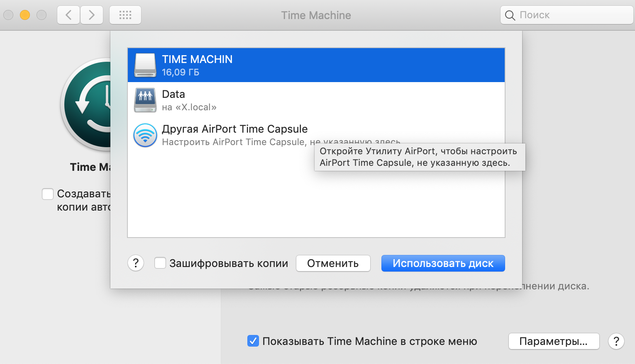Screen dimensions: 635x364
Task: Go forward with the right arrow button
Action: click(x=92, y=15)
